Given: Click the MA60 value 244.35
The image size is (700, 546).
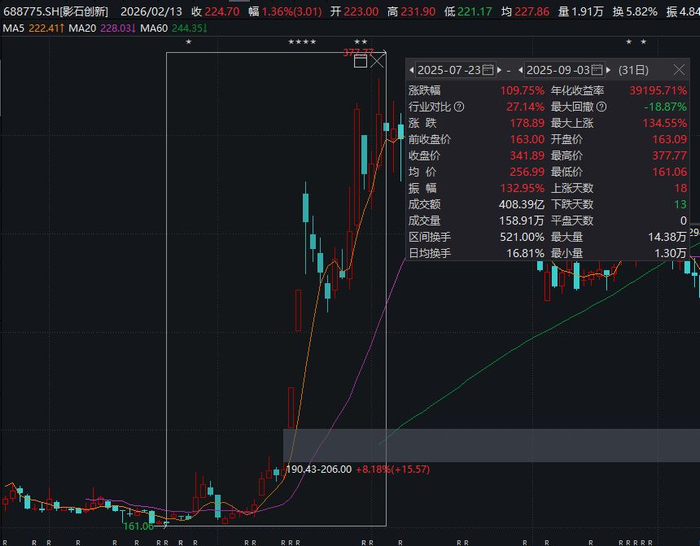Looking at the screenshot, I should tap(189, 29).
